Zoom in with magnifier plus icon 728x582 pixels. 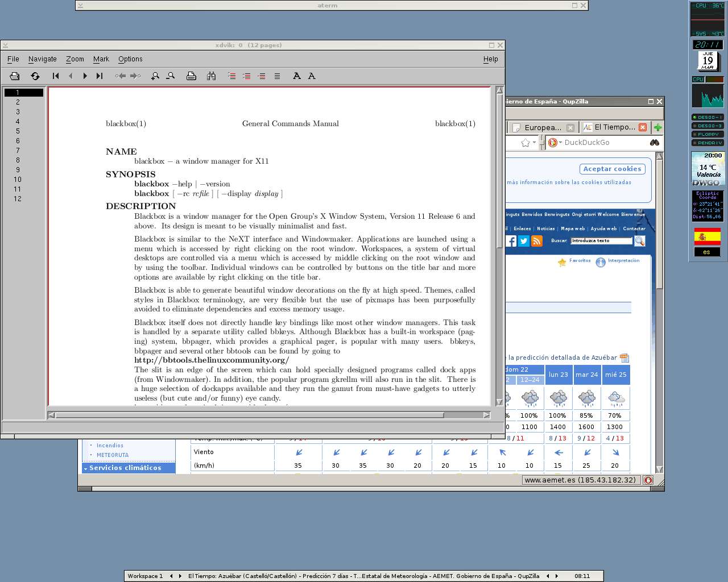pos(155,76)
